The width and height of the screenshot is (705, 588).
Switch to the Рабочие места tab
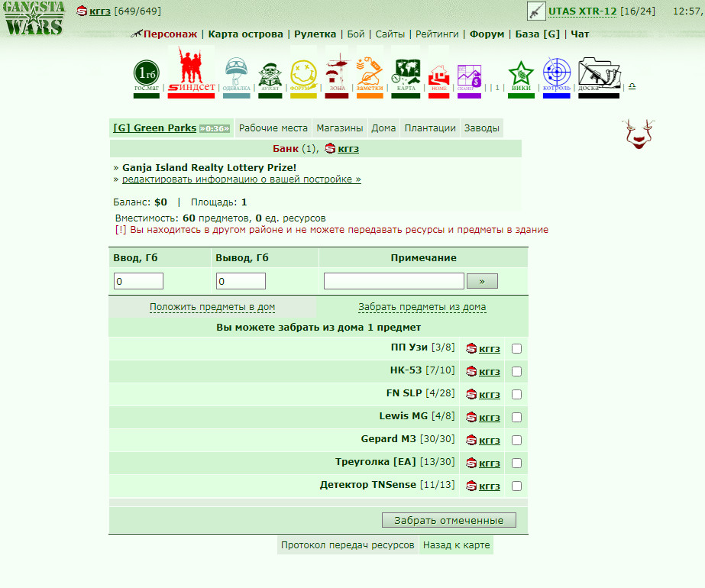(x=273, y=128)
